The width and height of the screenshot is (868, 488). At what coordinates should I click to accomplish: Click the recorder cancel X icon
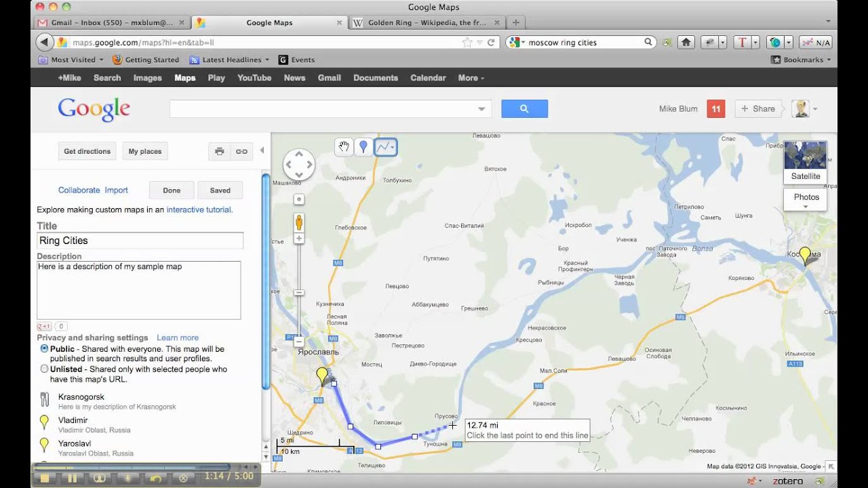182,478
